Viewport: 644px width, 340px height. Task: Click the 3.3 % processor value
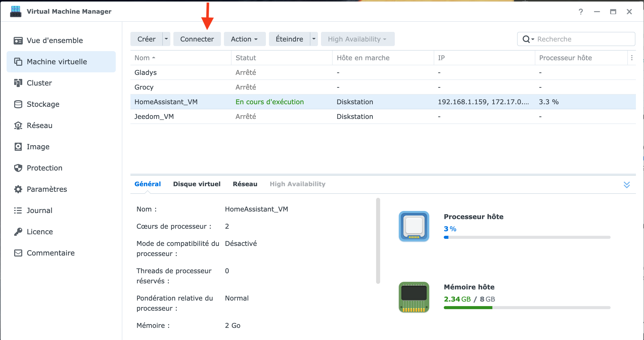pyautogui.click(x=548, y=102)
